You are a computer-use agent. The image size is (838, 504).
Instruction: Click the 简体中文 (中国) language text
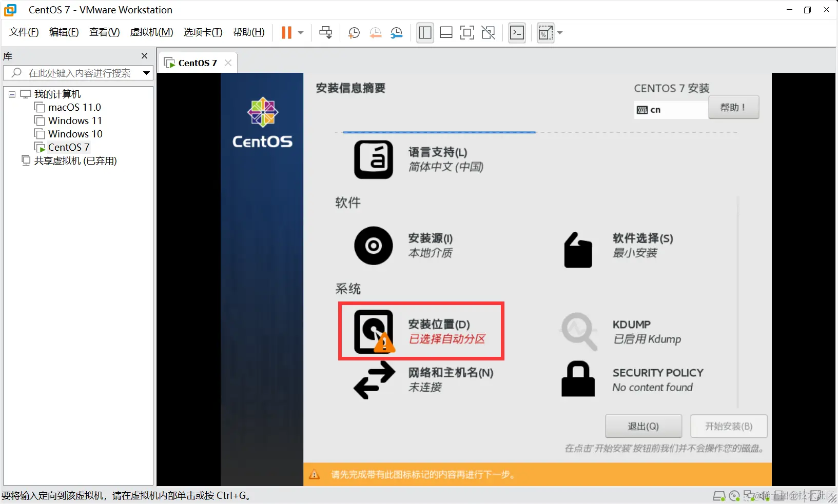(x=446, y=167)
